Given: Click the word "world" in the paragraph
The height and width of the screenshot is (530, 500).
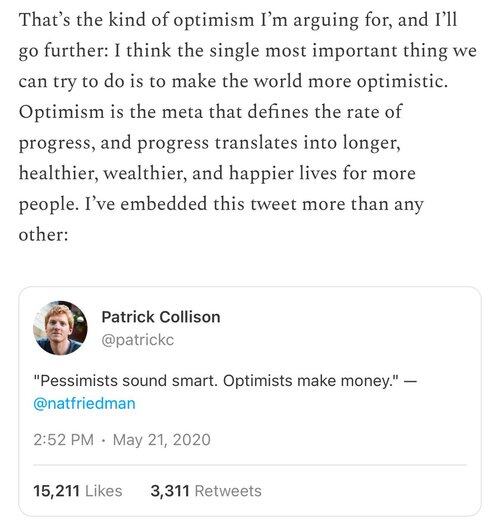Looking at the screenshot, I should tap(278, 81).
